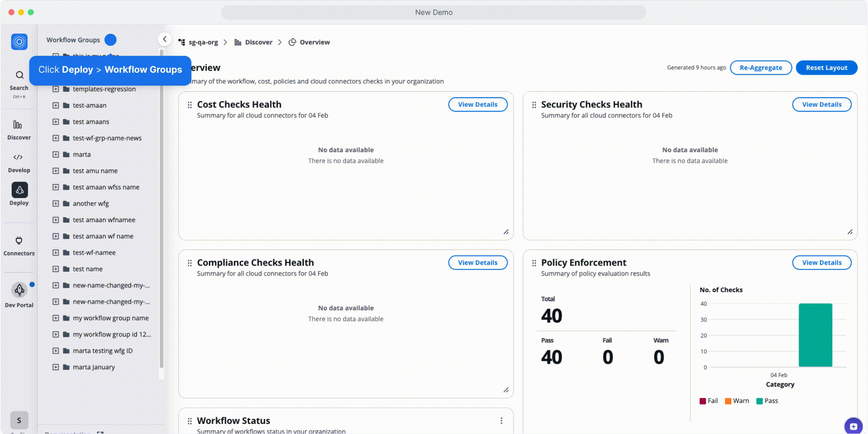Click the floating plus button at bottom right
This screenshot has width=868, height=434.
853,426
